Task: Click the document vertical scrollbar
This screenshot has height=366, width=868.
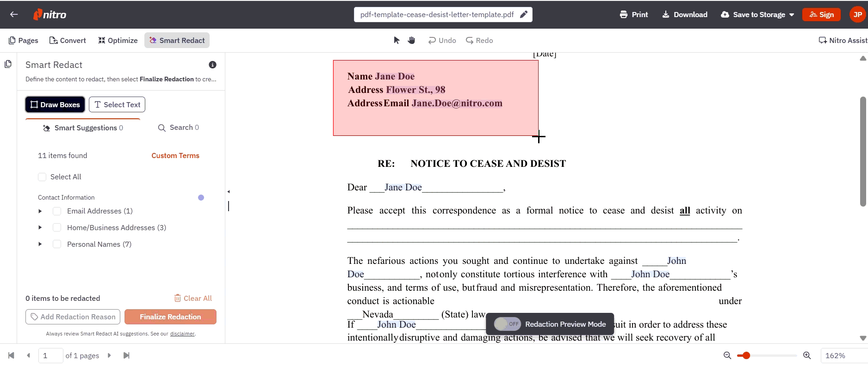Action: click(863, 151)
